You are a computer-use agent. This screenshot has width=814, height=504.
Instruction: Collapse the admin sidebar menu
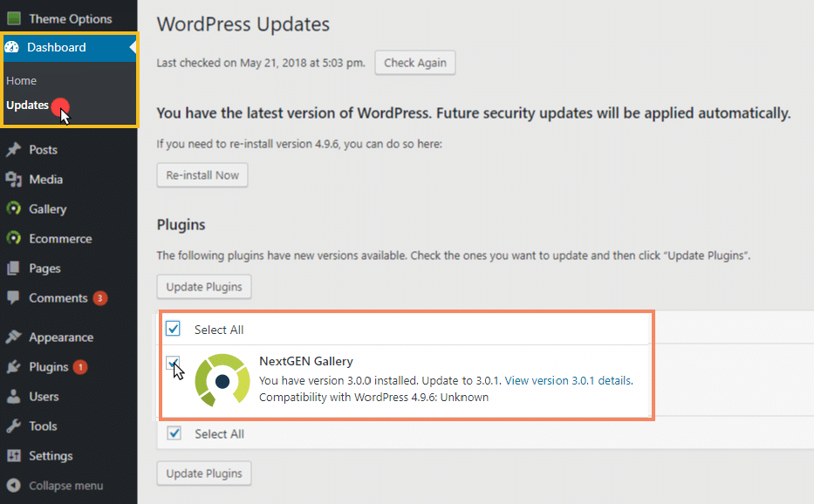coord(55,486)
